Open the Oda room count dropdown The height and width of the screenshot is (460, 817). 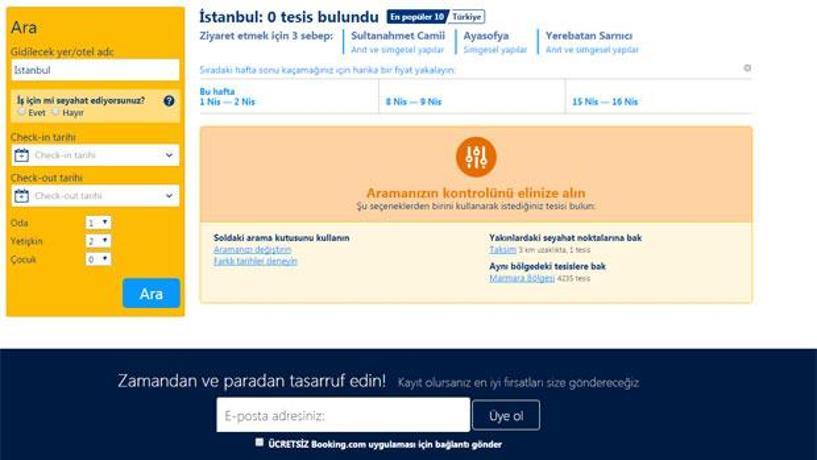(98, 223)
